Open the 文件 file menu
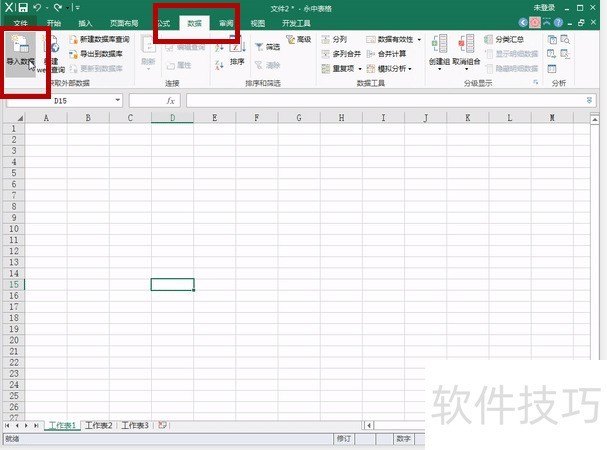Screen dimensions: 607x450 [x=20, y=23]
